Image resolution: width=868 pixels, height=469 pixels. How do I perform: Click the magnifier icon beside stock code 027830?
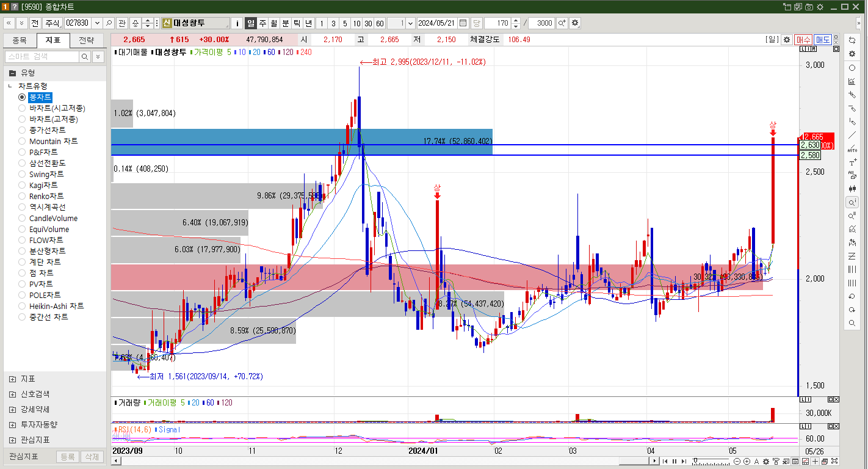click(x=109, y=23)
